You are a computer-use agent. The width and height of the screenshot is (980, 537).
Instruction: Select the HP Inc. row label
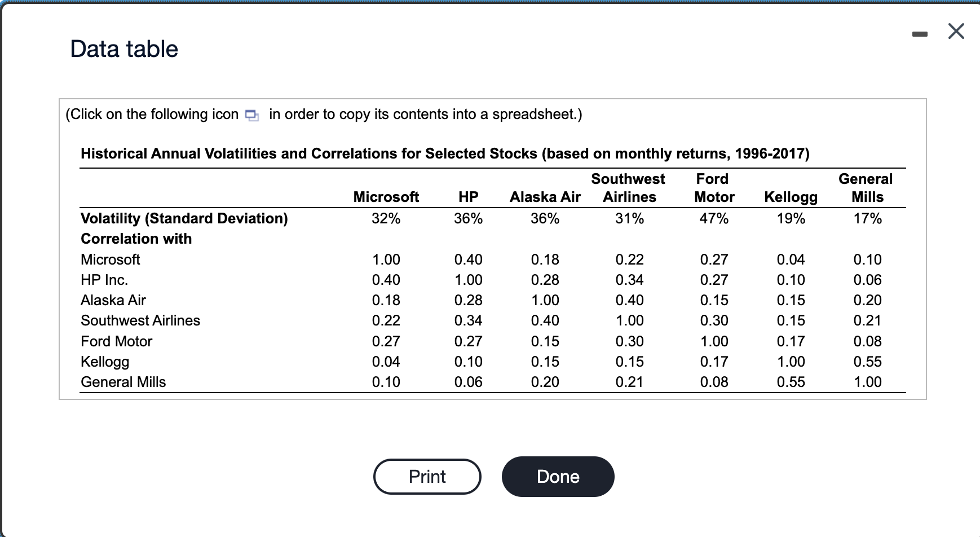click(104, 280)
